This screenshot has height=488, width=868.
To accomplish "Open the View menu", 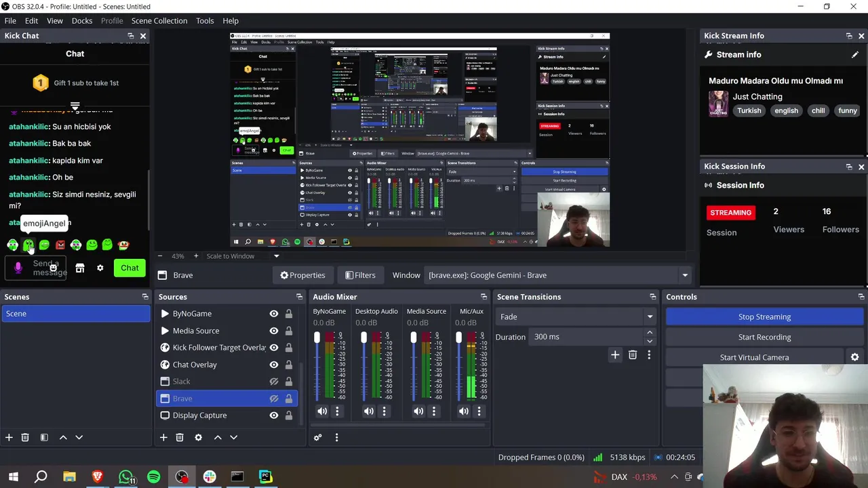I will 55,21.
